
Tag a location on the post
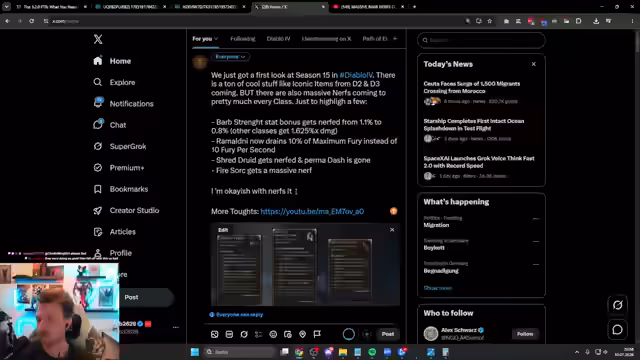[302, 334]
